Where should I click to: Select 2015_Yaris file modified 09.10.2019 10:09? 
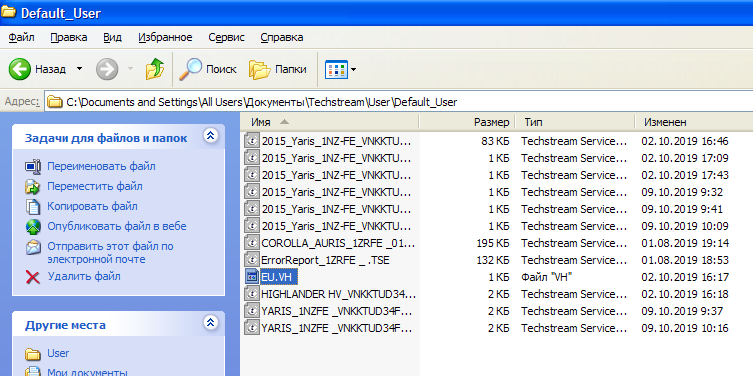[x=336, y=226]
